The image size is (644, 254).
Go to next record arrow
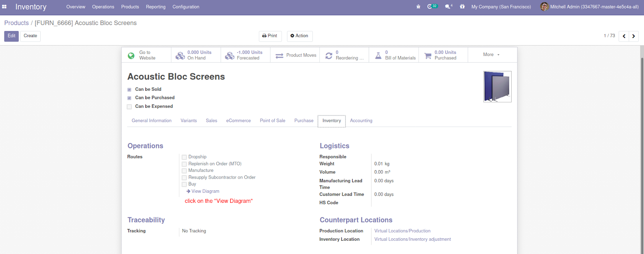634,36
